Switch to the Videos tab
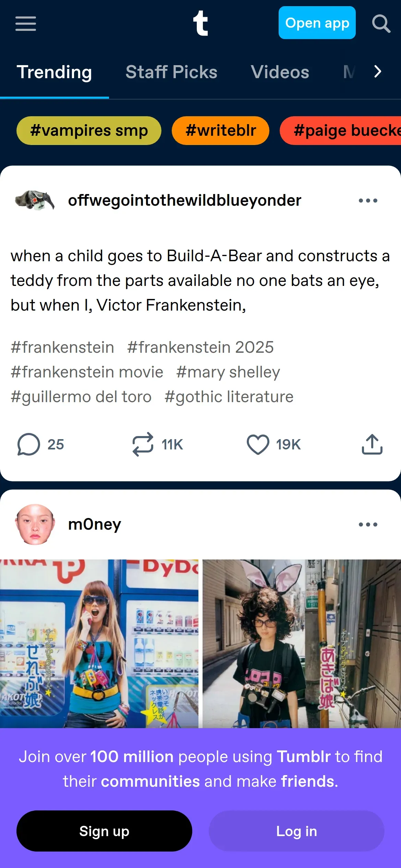401x868 pixels. [280, 72]
